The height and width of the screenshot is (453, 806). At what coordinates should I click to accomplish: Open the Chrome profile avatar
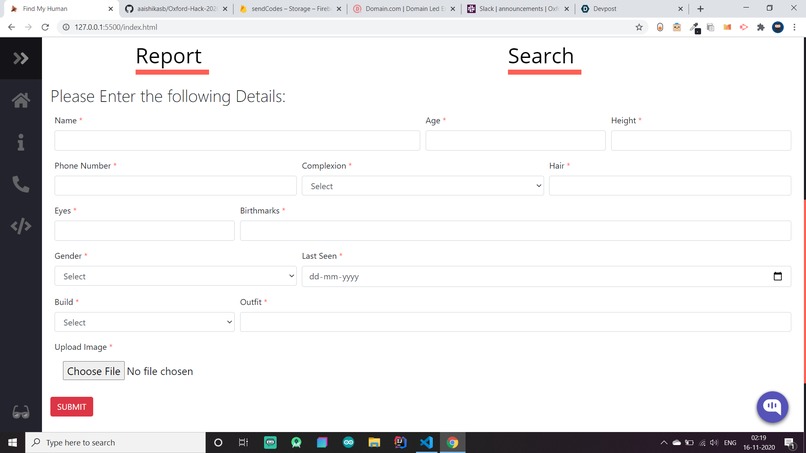coord(778,27)
